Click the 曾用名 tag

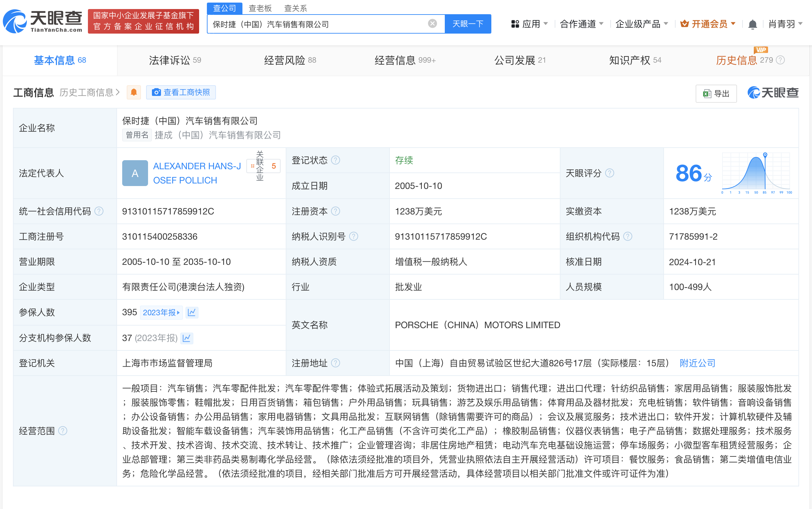[137, 135]
